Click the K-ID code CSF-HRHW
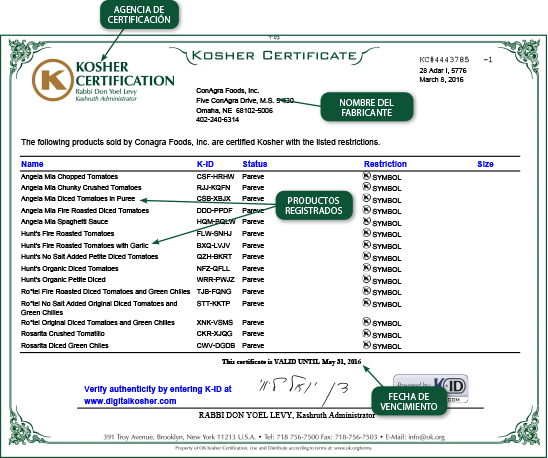 pos(215,177)
